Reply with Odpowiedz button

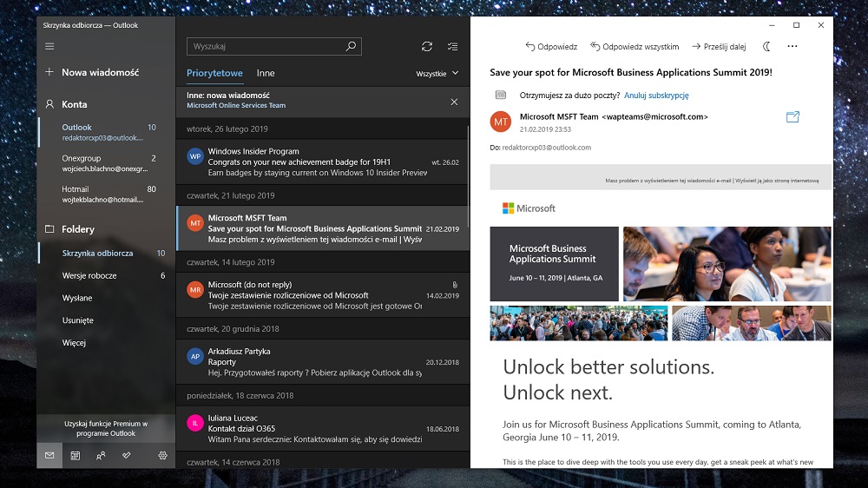click(551, 47)
